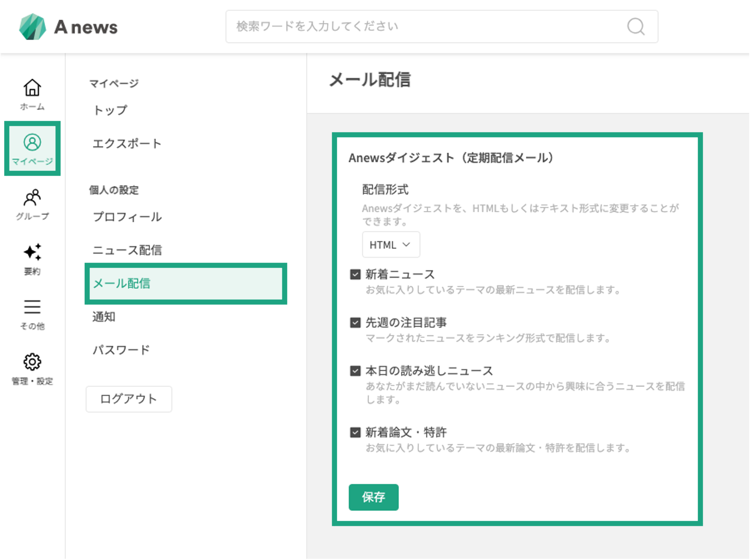750x560 pixels.
Task: Click the search magnifier icon
Action: point(635,27)
